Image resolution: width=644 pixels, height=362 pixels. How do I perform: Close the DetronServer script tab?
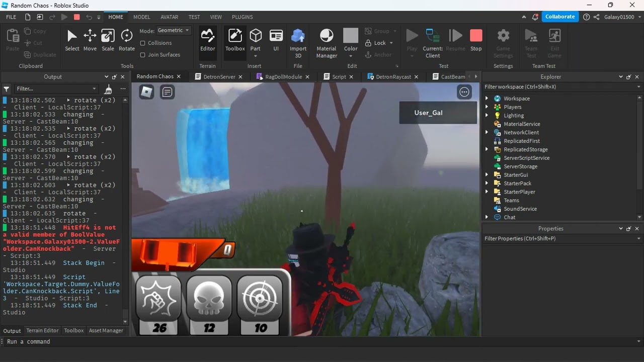240,77
